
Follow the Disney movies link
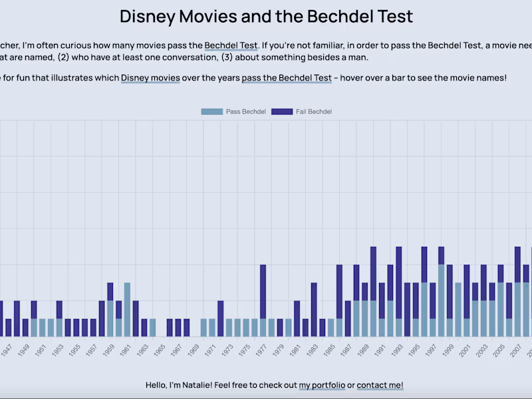150,78
